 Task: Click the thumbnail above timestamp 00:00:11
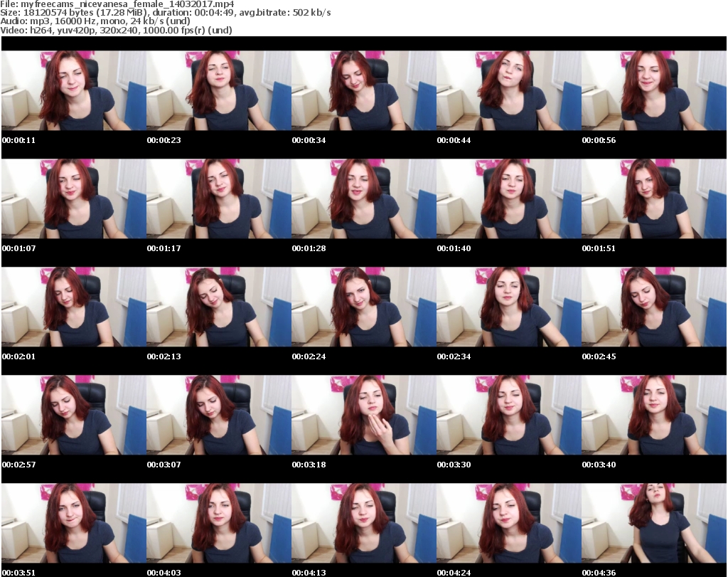point(74,90)
